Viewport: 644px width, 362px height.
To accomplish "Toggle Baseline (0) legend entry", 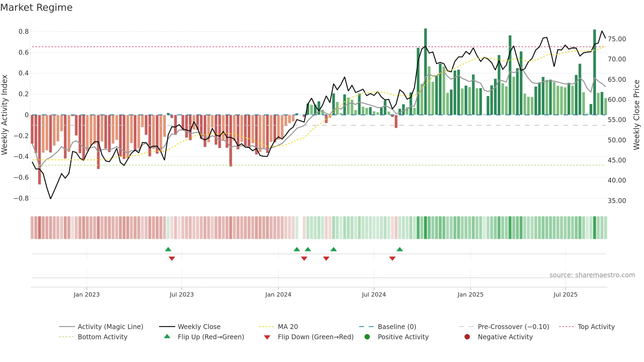I will pos(387,327).
